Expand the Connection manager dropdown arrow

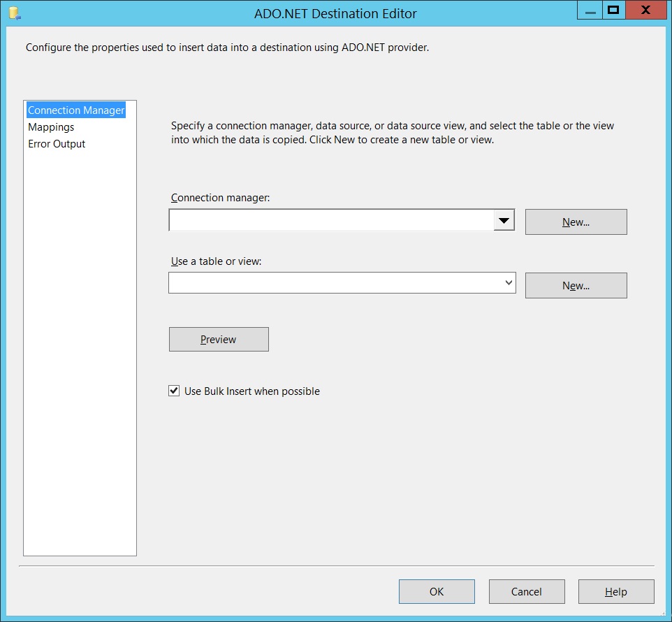pos(504,220)
